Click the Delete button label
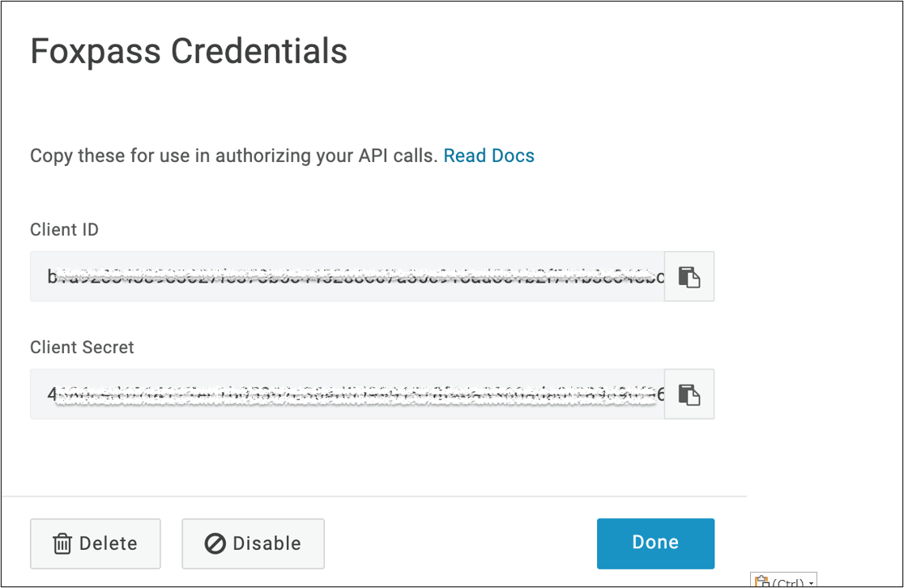 (x=109, y=543)
